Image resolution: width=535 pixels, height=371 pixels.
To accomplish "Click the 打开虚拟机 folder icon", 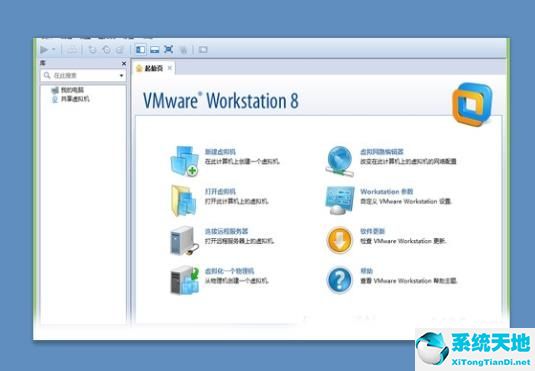I will click(x=184, y=201).
